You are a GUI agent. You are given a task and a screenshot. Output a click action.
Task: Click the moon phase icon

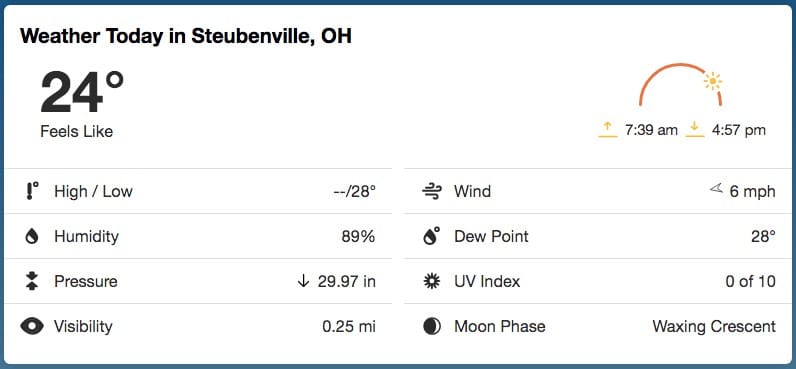(x=432, y=326)
